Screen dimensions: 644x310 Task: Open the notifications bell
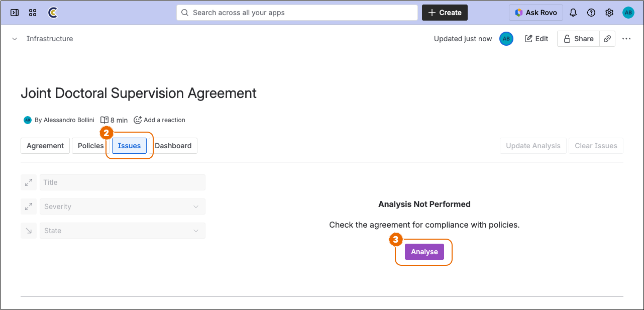(x=573, y=13)
